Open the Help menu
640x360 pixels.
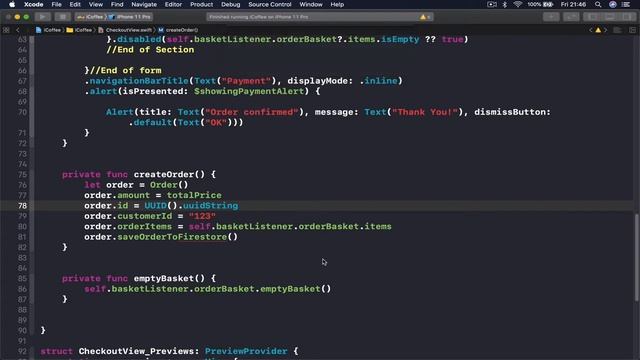point(337,4)
